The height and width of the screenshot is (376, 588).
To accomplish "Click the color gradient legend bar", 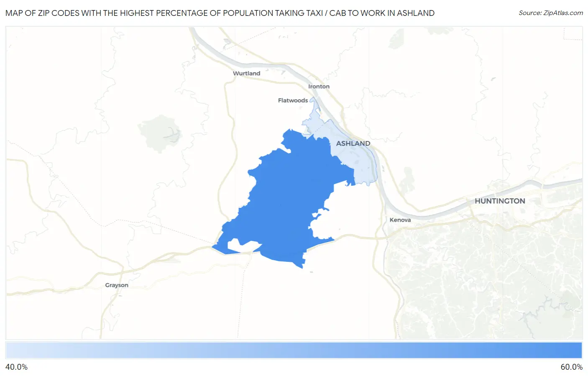I will (294, 350).
